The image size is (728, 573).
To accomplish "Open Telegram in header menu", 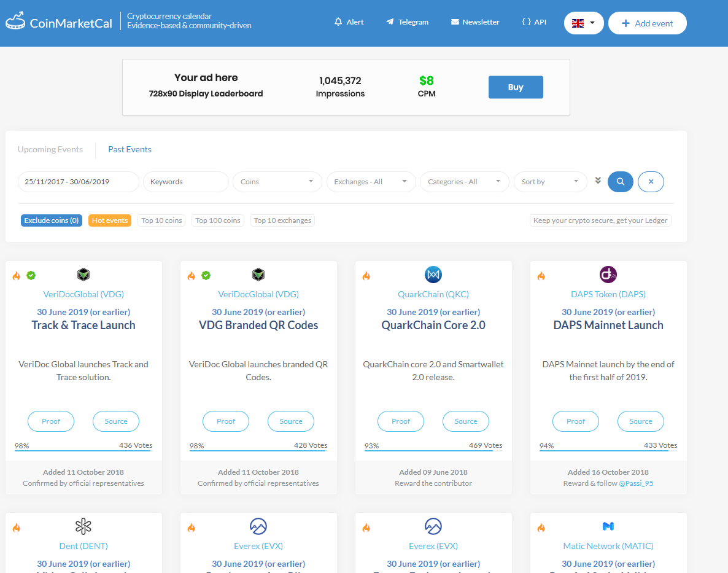I will pyautogui.click(x=407, y=22).
